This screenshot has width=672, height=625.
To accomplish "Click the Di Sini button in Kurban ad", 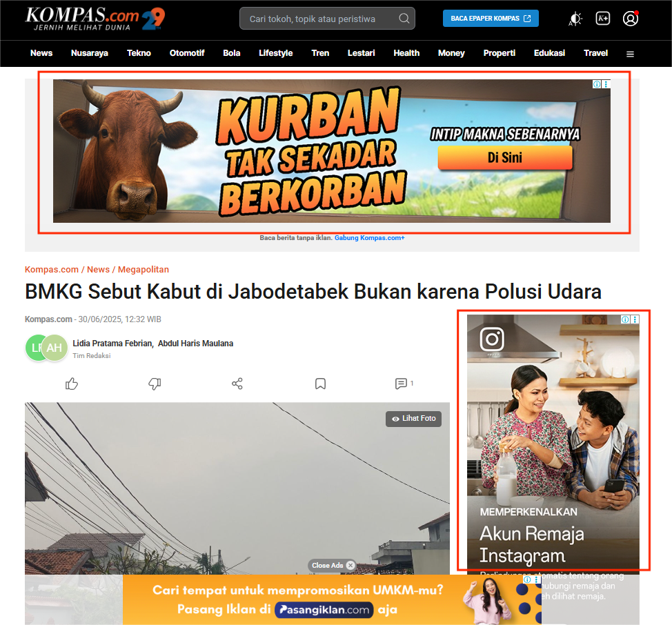I will 505,158.
